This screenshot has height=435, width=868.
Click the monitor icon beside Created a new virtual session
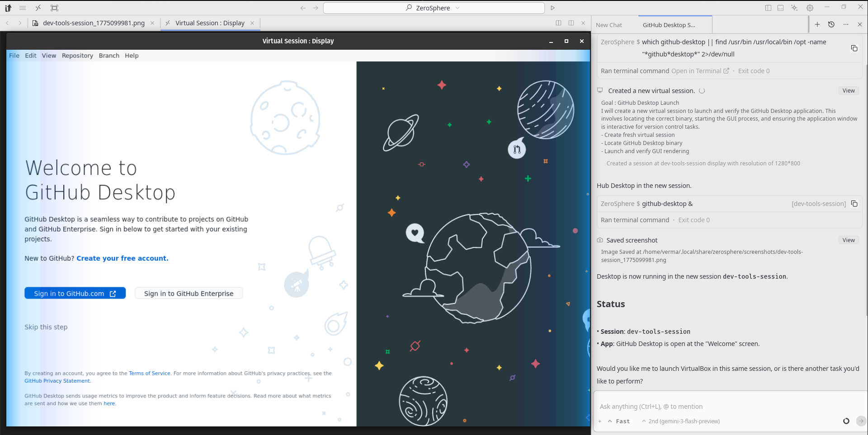(600, 90)
